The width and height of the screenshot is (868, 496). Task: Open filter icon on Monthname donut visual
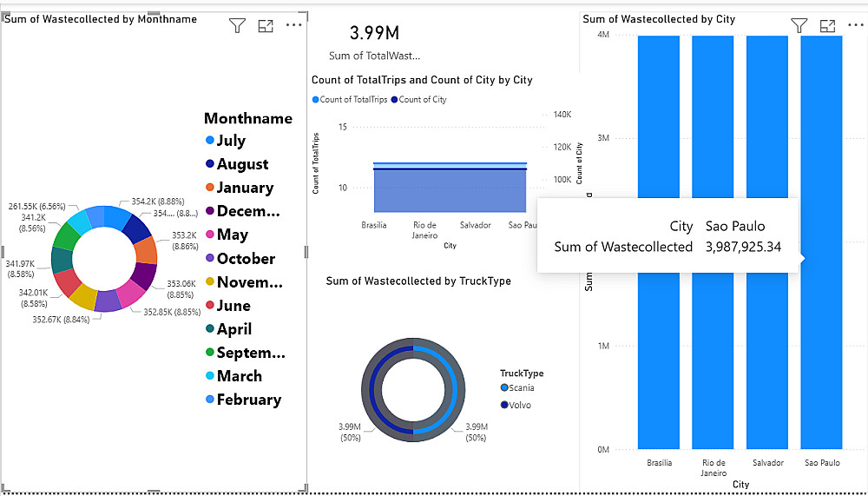pyautogui.click(x=238, y=25)
